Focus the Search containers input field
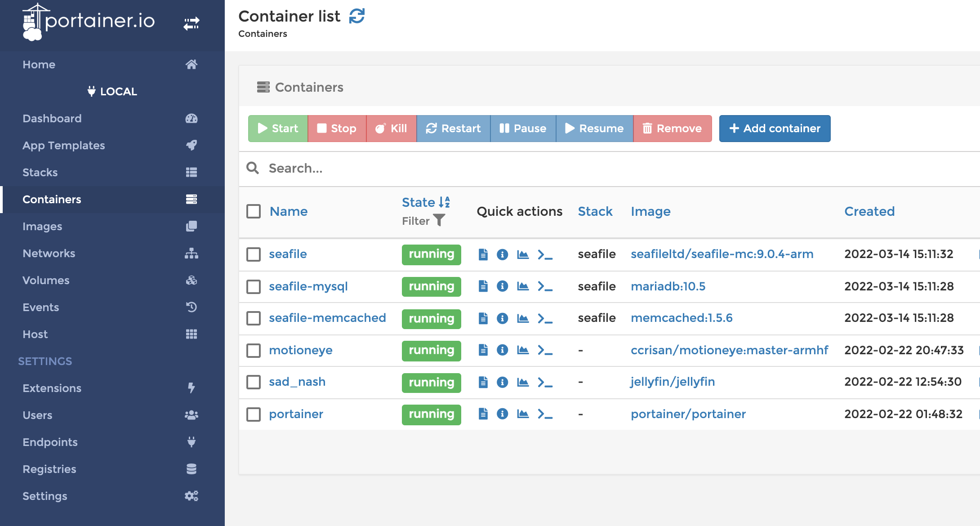Viewport: 980px width, 526px height. point(620,169)
